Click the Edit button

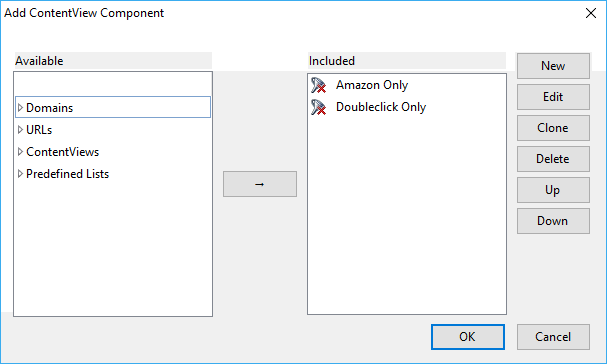point(553,97)
